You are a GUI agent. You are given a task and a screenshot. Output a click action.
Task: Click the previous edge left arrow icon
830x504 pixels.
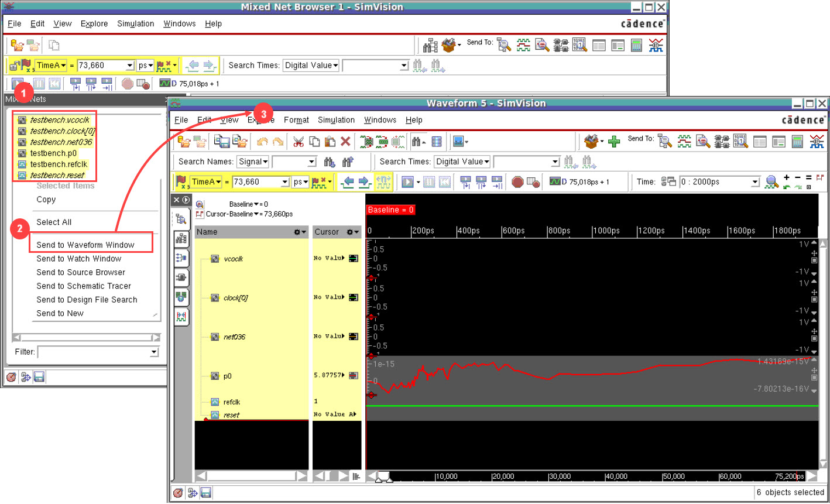(x=348, y=182)
